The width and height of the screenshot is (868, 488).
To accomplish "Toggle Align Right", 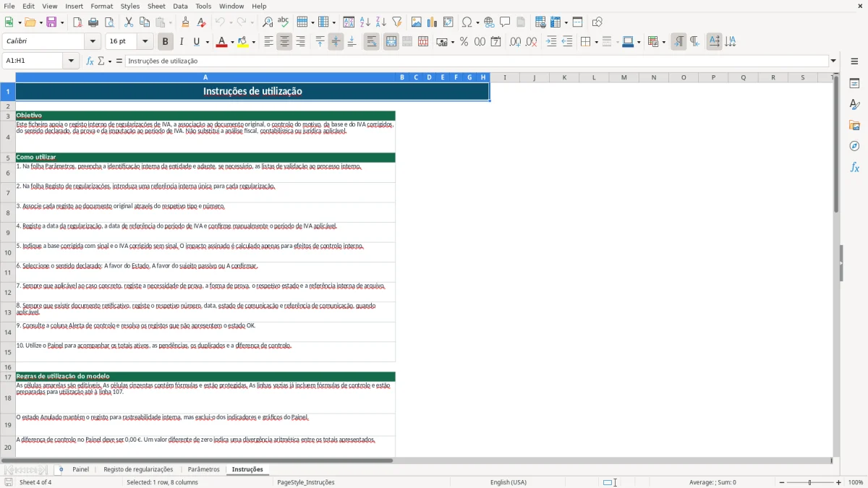I will (300, 42).
